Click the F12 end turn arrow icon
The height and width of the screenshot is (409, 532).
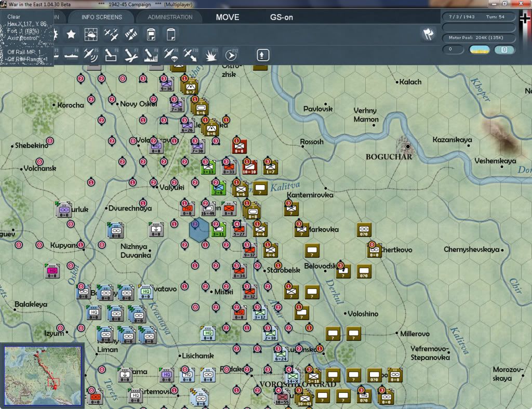click(231, 55)
